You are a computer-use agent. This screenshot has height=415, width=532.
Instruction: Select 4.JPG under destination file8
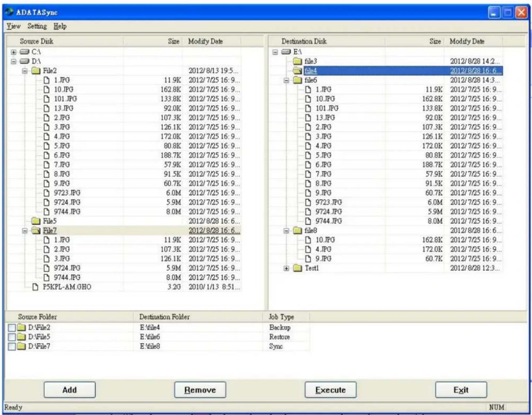pos(323,250)
